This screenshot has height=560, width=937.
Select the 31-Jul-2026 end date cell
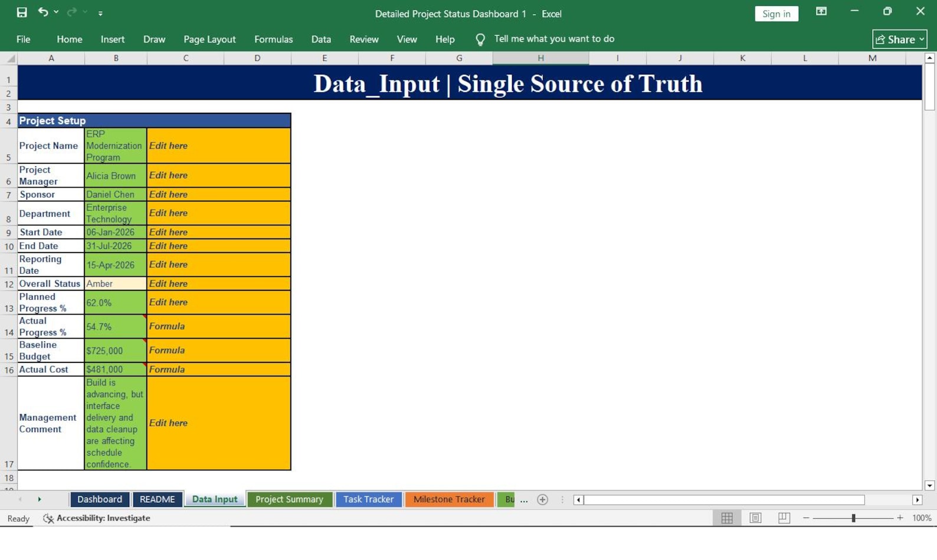[x=116, y=246]
